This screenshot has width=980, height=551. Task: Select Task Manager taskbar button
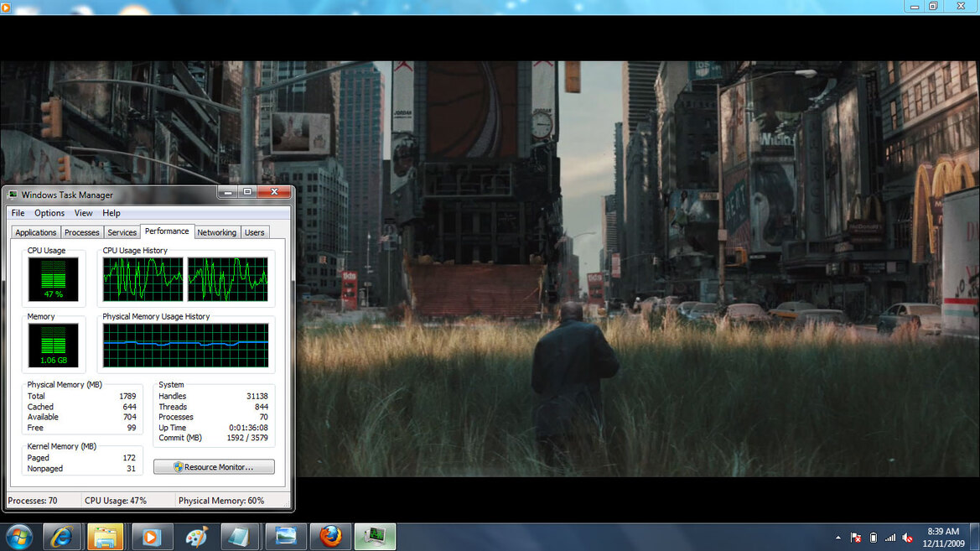[x=375, y=537]
